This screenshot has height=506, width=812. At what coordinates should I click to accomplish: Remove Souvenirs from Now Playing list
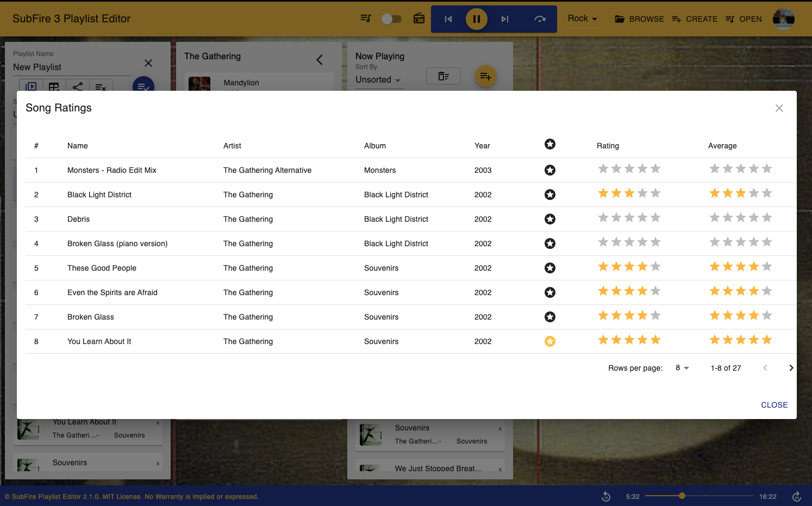pyautogui.click(x=500, y=429)
